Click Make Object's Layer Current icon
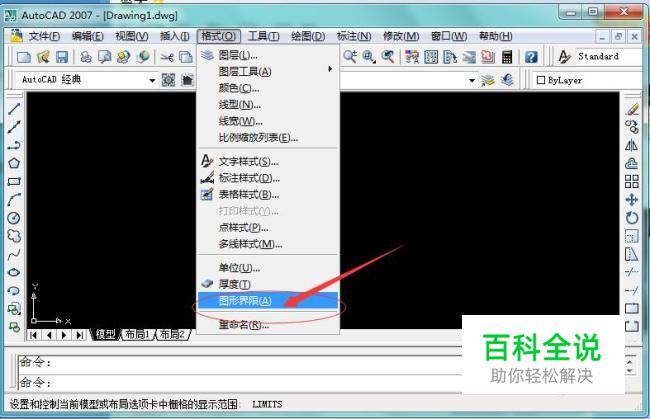This screenshot has width=650, height=419. 488,80
